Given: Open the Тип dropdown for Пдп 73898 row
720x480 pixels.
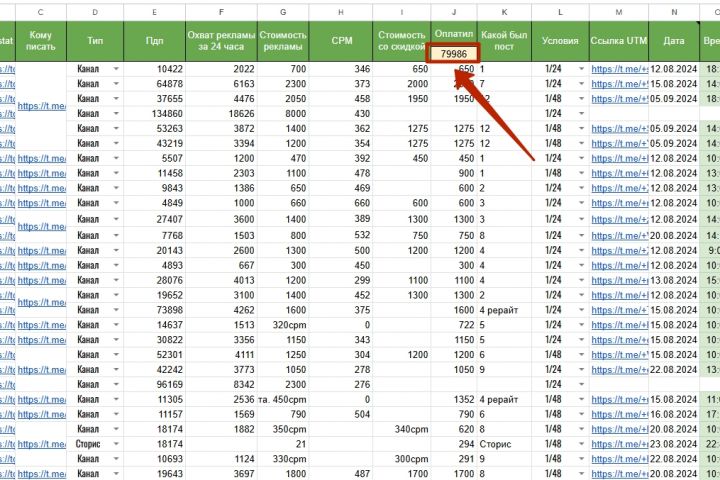Looking at the screenshot, I should 116,310.
